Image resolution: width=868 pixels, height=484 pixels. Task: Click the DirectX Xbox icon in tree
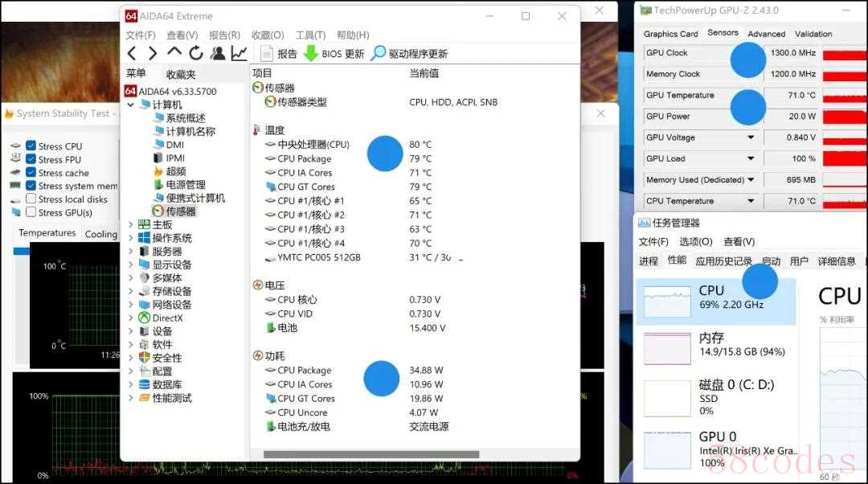pos(145,318)
